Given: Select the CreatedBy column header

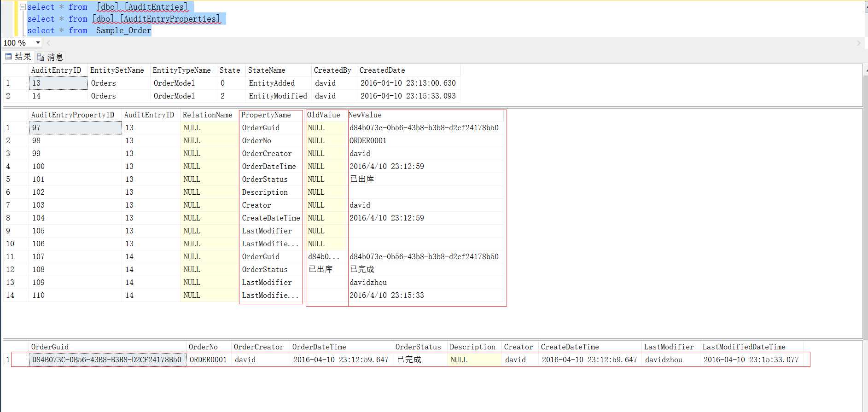Looking at the screenshot, I should click(x=334, y=70).
